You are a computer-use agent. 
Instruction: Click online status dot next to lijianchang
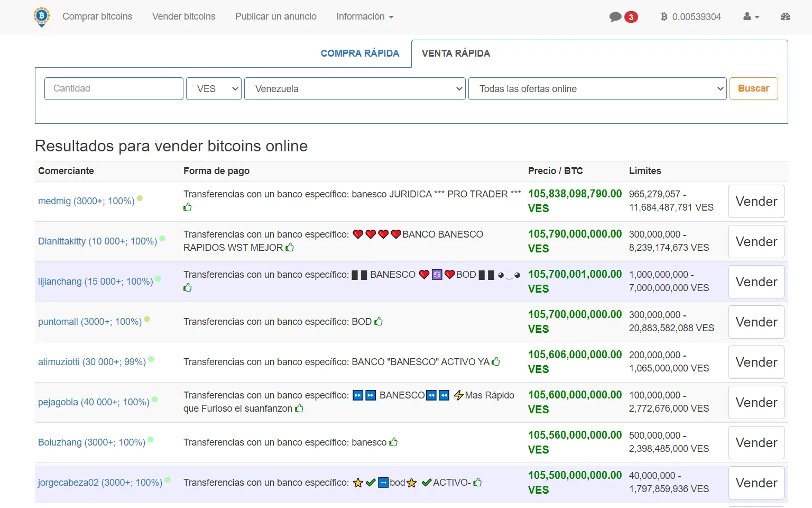(158, 279)
